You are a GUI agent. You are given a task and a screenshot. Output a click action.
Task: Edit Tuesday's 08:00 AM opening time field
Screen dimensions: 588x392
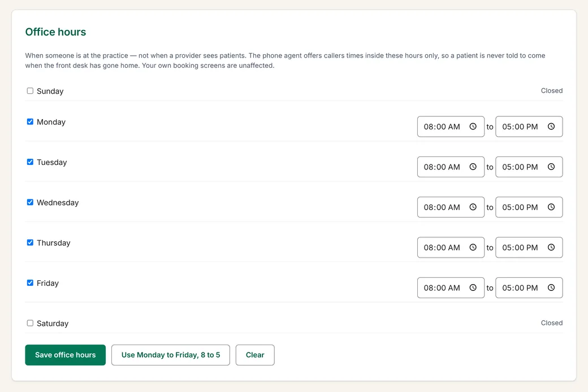point(451,167)
